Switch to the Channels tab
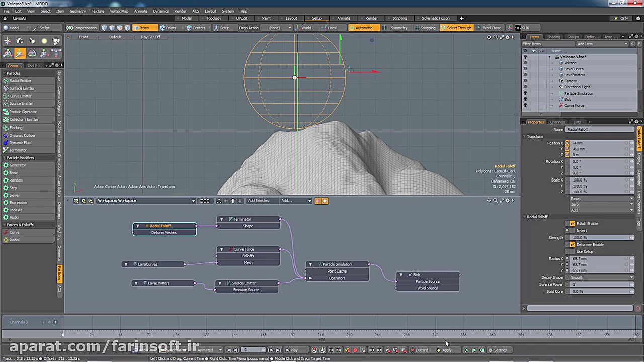644x362 pixels. coord(557,122)
